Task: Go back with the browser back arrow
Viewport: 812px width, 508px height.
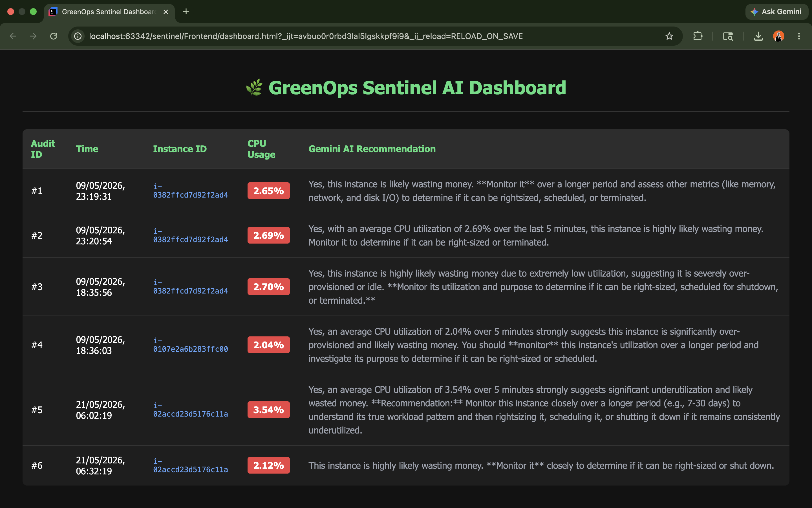Action: coord(13,36)
